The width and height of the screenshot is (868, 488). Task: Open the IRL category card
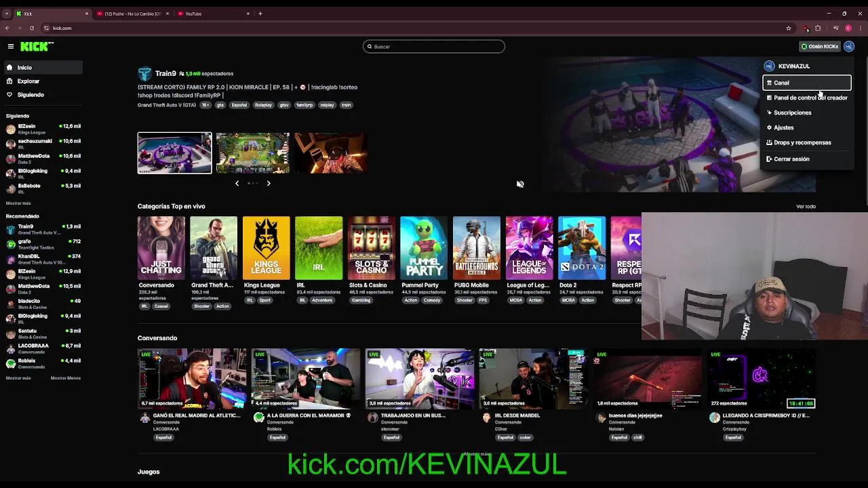click(x=319, y=248)
